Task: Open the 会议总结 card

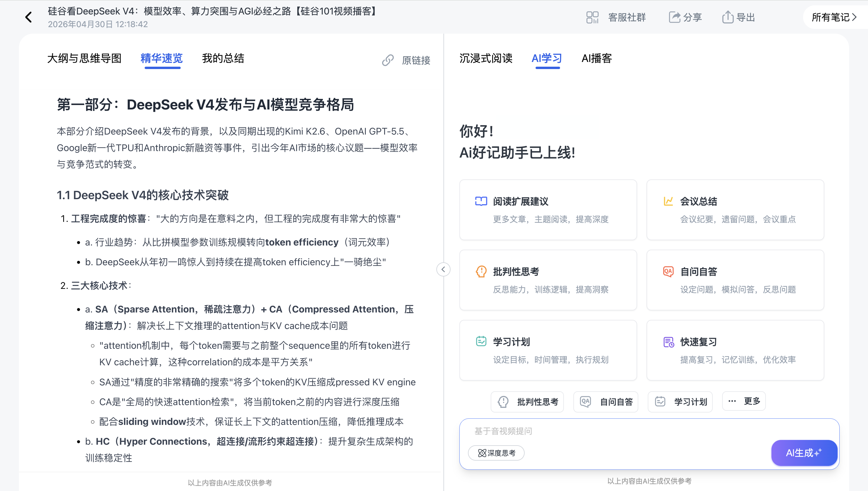Action: (735, 210)
